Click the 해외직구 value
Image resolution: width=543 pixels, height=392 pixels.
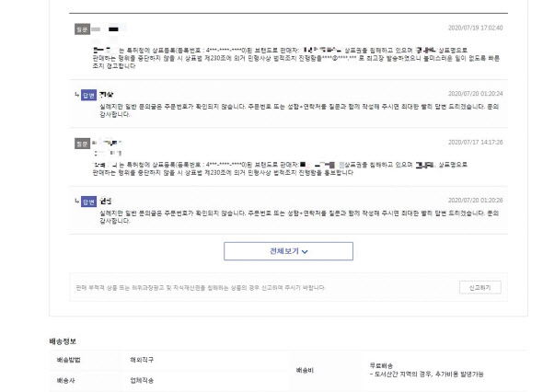click(x=142, y=360)
